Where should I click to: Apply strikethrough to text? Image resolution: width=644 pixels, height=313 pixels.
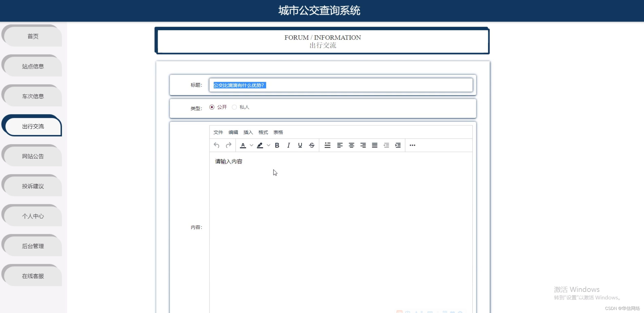(x=312, y=145)
